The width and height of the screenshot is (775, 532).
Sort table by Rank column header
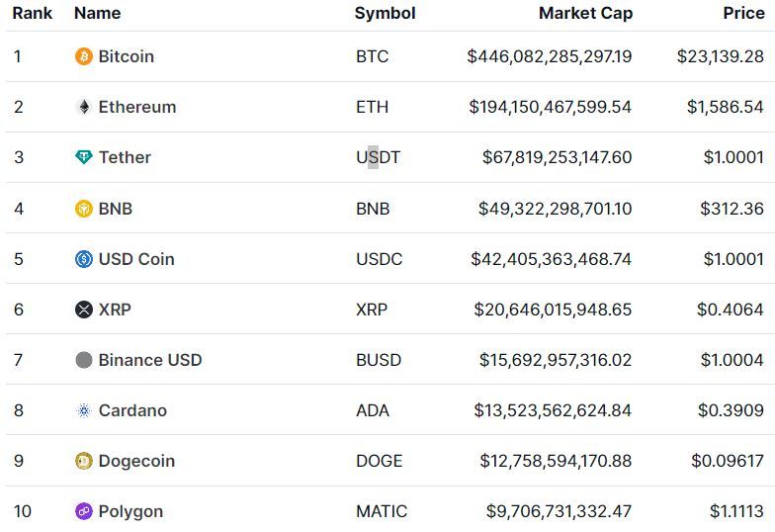(x=32, y=13)
